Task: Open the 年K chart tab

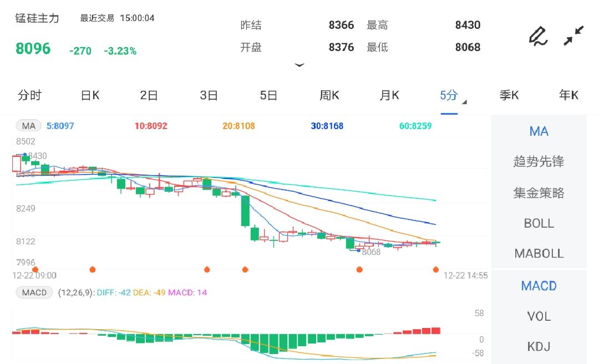Action: pyautogui.click(x=568, y=95)
